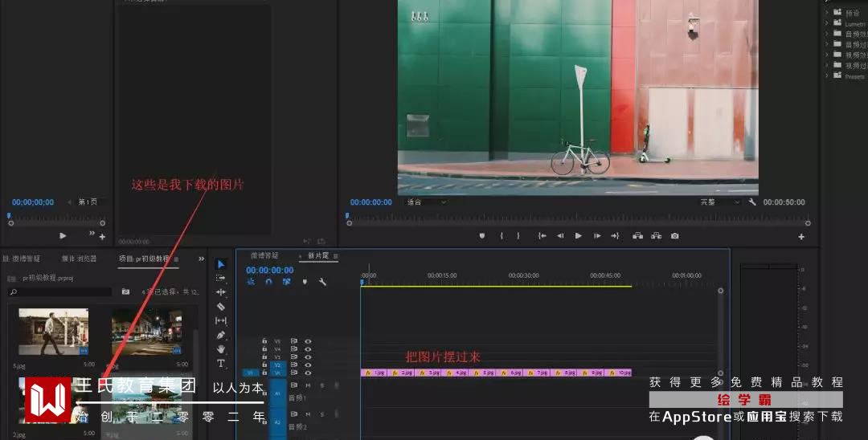Select clip 5.jpg on the timeline

pos(483,373)
